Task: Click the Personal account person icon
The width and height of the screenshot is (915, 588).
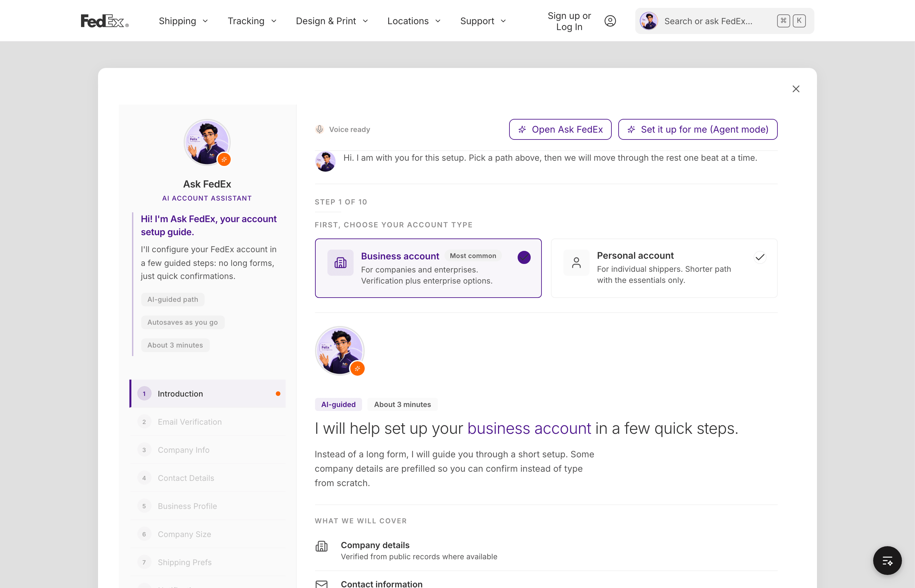Action: [x=576, y=263]
